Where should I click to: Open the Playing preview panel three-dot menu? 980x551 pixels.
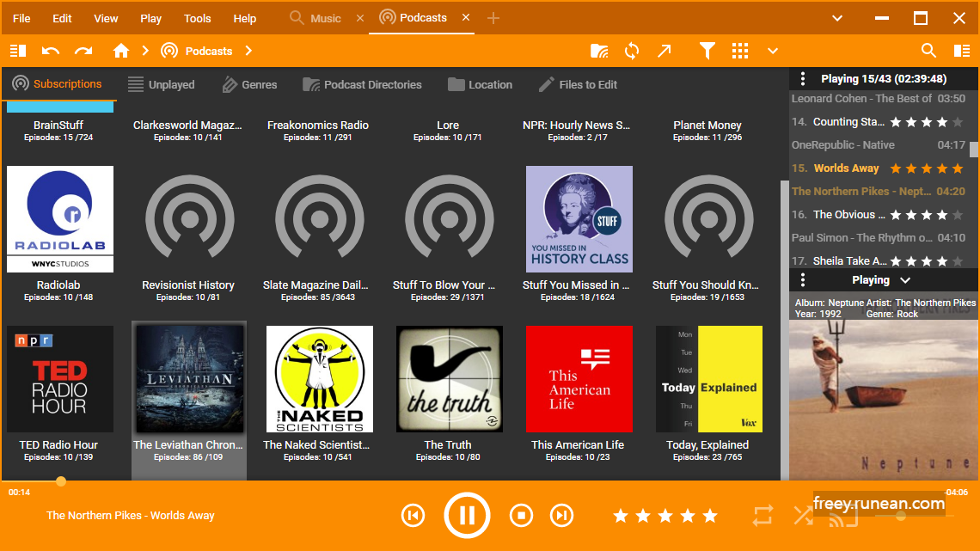pyautogui.click(x=803, y=280)
